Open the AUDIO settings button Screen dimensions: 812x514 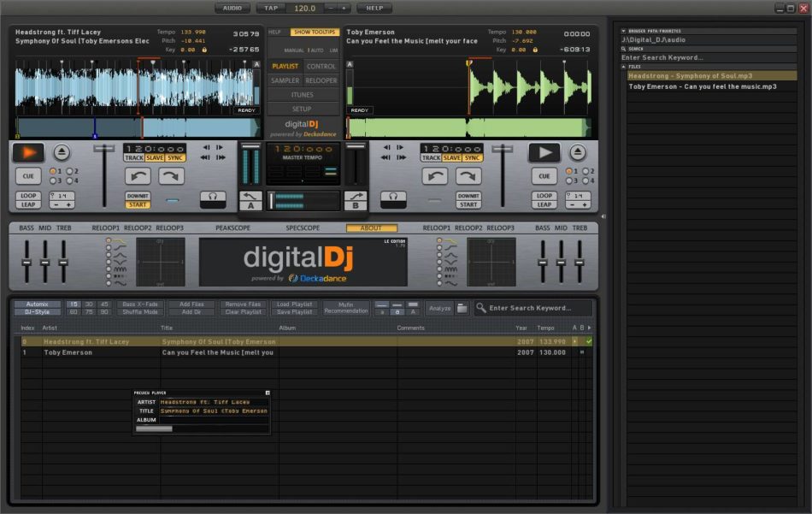point(232,9)
